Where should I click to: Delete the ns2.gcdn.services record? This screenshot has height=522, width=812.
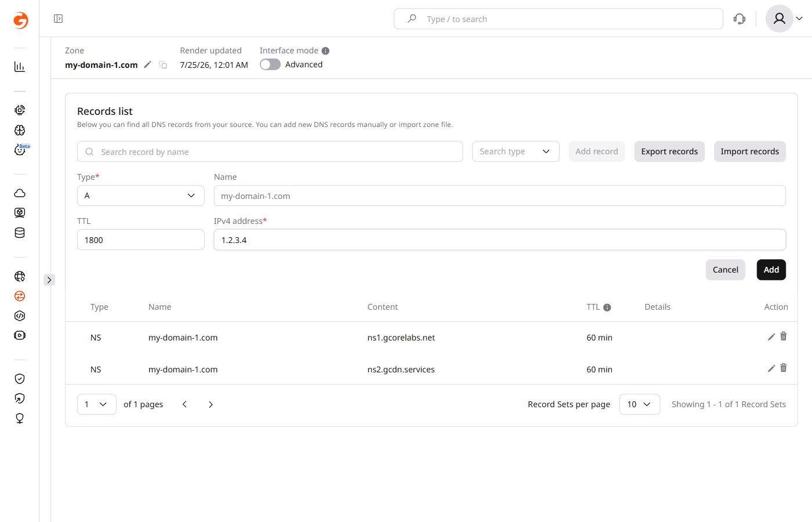pos(784,368)
